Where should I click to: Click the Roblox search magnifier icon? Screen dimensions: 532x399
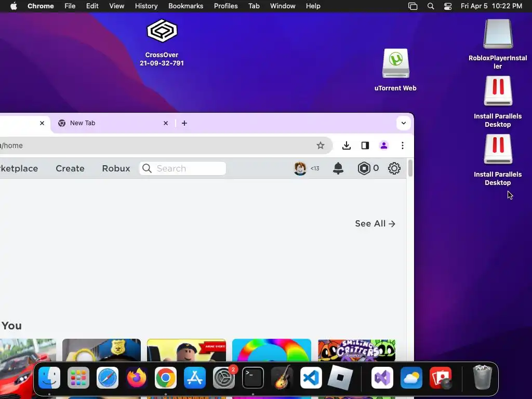click(147, 168)
